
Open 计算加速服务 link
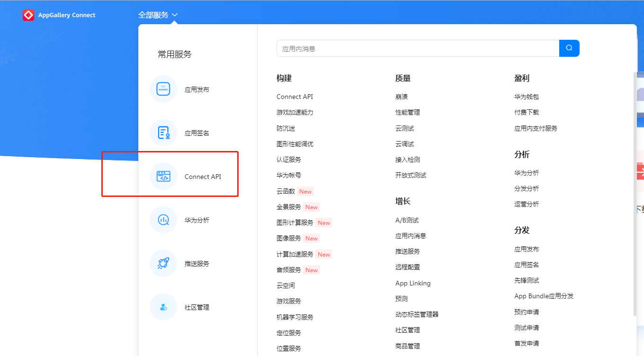point(295,254)
